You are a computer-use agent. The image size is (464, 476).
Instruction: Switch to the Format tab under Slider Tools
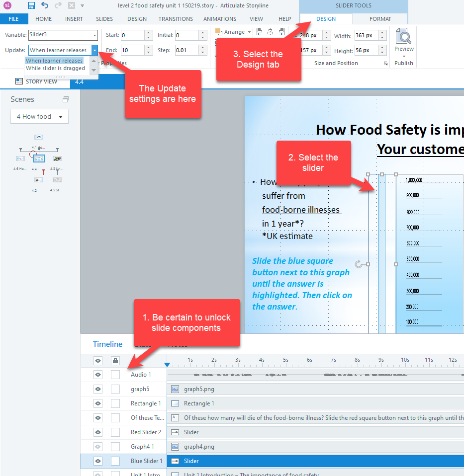coord(380,19)
